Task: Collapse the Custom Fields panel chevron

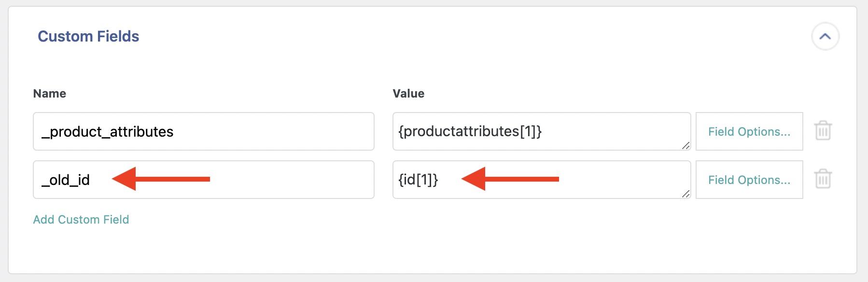Action: pos(825,36)
